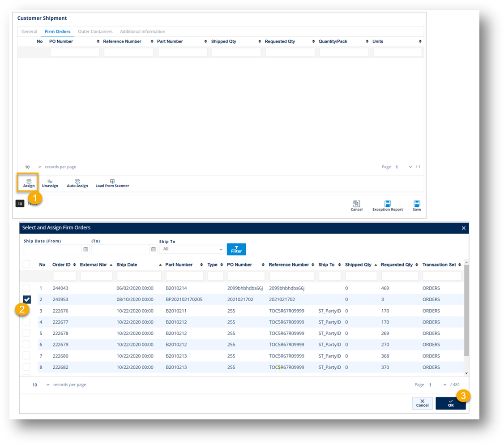This screenshot has width=504, height=444.
Task: Click the PO Number filter field
Action: (246, 276)
